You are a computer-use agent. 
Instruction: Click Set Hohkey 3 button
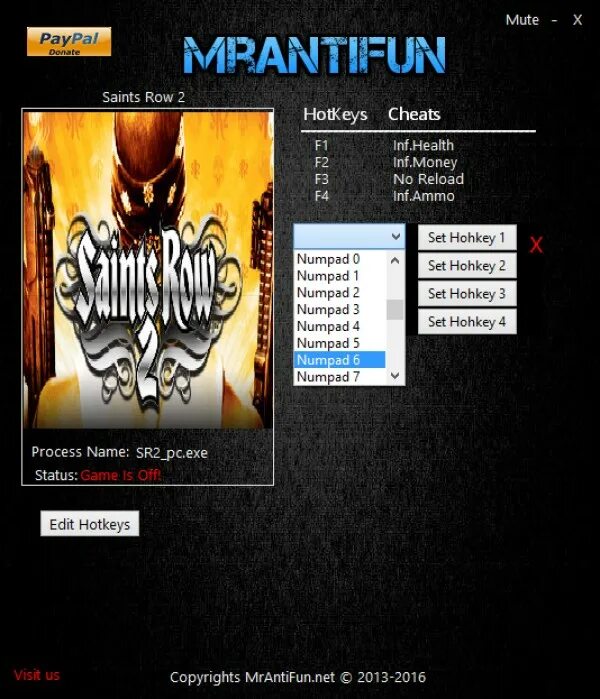tap(467, 294)
